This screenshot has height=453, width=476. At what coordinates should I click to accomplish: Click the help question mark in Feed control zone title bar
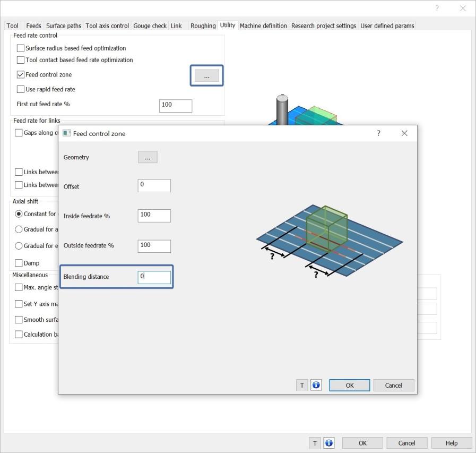click(x=378, y=133)
